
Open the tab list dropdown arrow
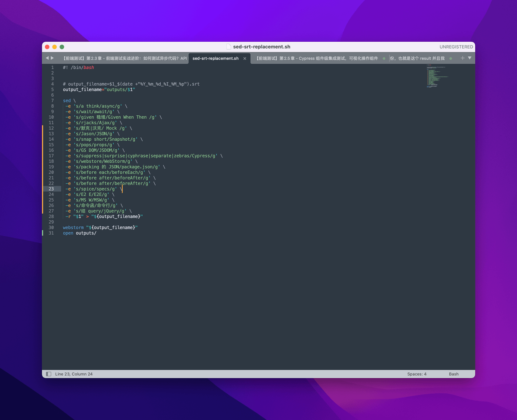tap(470, 58)
